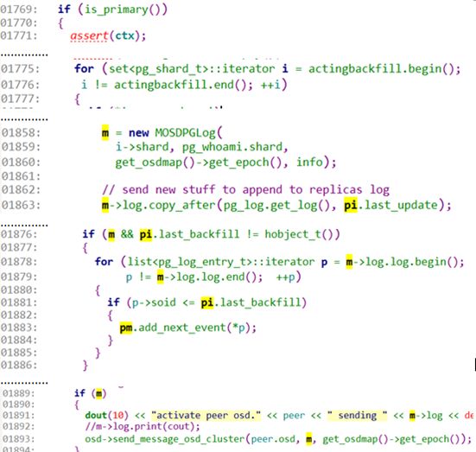Screen dimensions: 476x452
Task: Click the string " sending " on line 01891
Action: pos(358,415)
